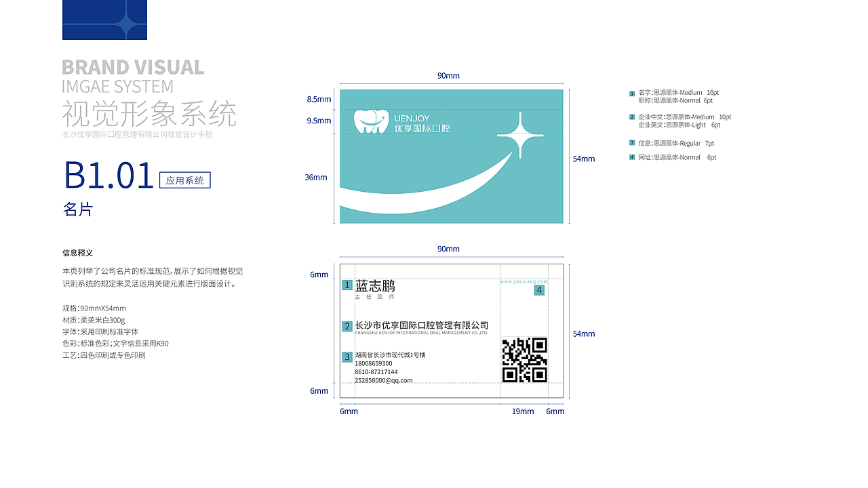Expand marker 2 beside the company name
This screenshot has height=488, width=868.
point(348,325)
